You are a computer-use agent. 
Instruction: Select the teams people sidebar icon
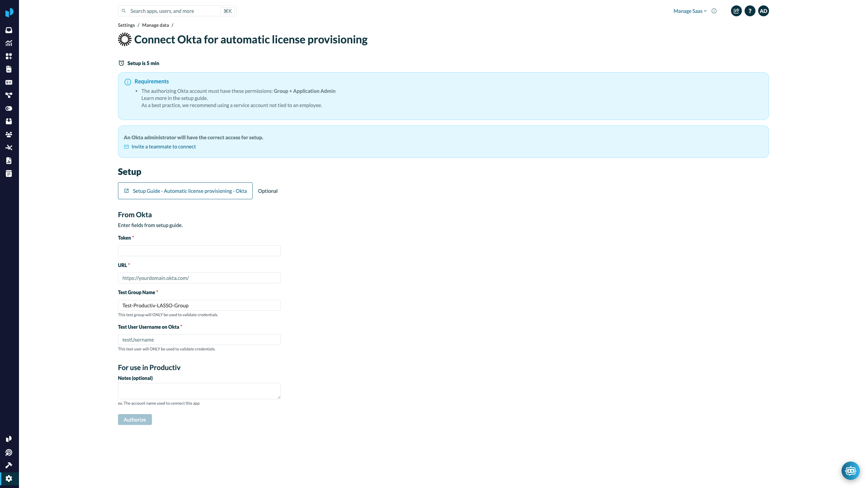pos(9,134)
